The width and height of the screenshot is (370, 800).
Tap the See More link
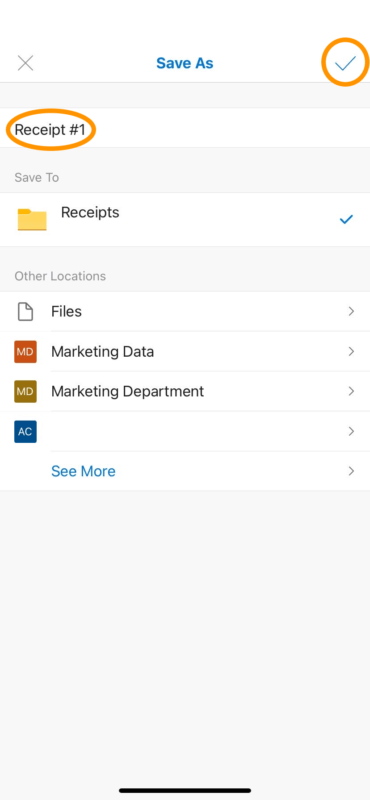(x=83, y=471)
